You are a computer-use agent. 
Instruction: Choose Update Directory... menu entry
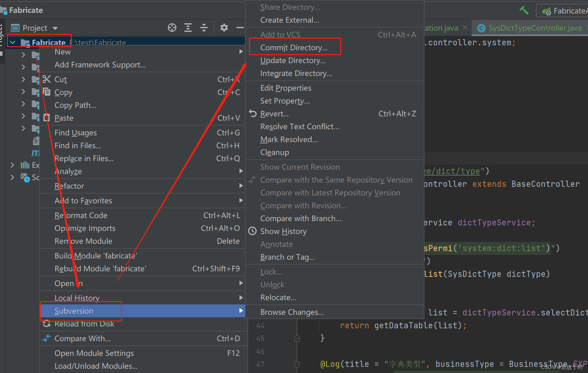pos(293,60)
